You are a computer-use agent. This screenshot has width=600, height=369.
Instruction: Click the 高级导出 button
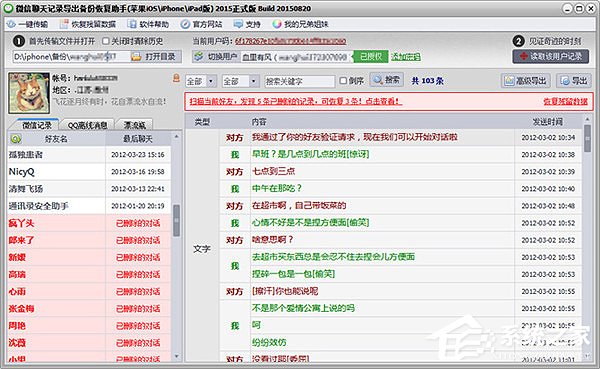point(526,81)
